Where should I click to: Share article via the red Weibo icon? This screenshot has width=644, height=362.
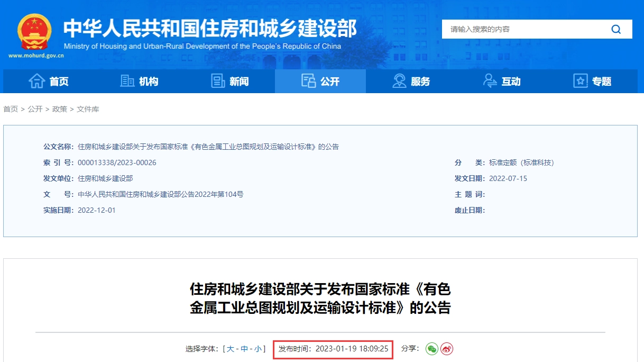(447, 349)
